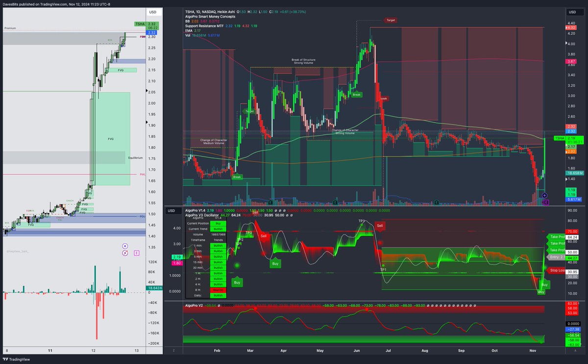Select the Support Resistance MTF legend
The width and height of the screenshot is (588, 364).
tap(204, 26)
